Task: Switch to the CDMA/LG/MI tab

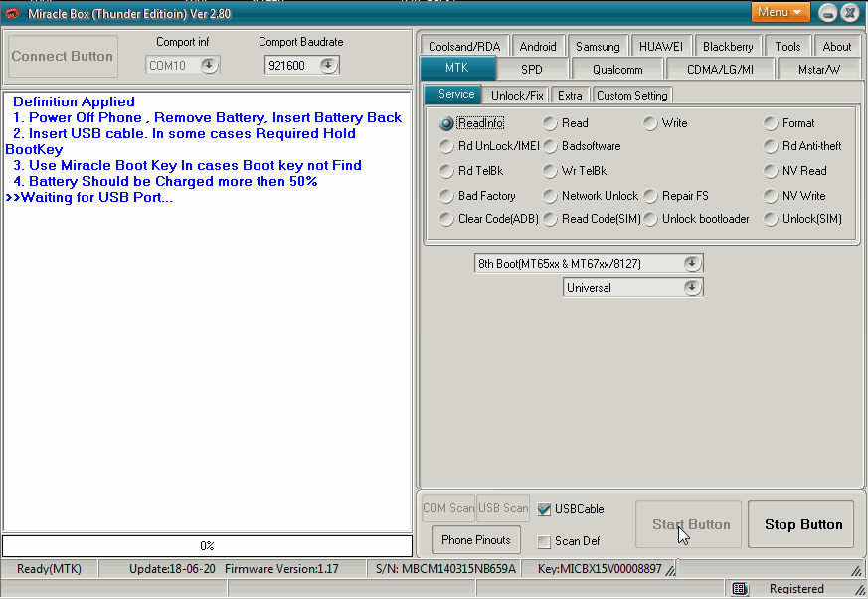Action: [x=720, y=70]
